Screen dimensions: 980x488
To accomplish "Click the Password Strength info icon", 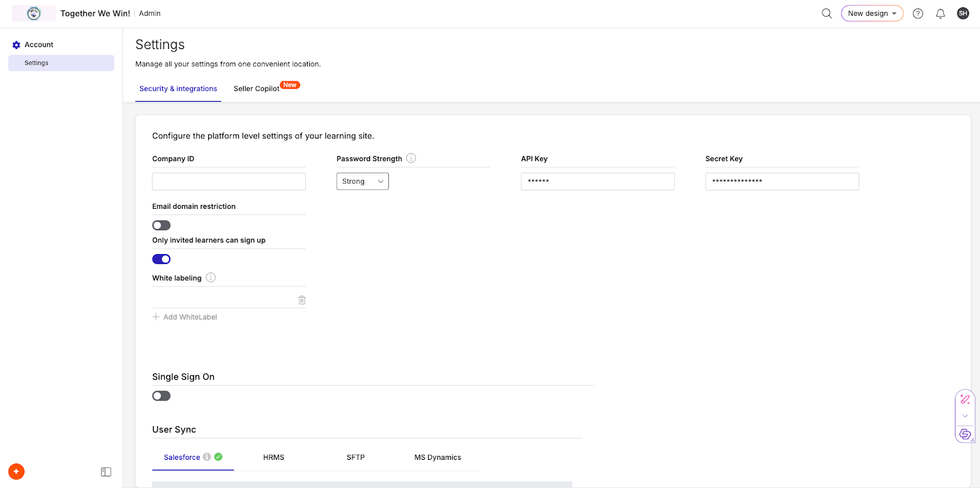I will pos(411,158).
